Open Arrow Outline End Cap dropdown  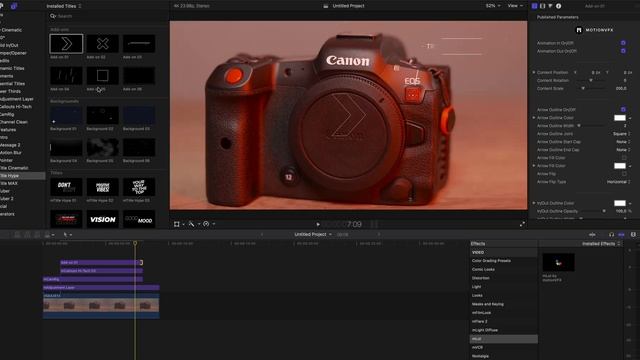coord(623,150)
